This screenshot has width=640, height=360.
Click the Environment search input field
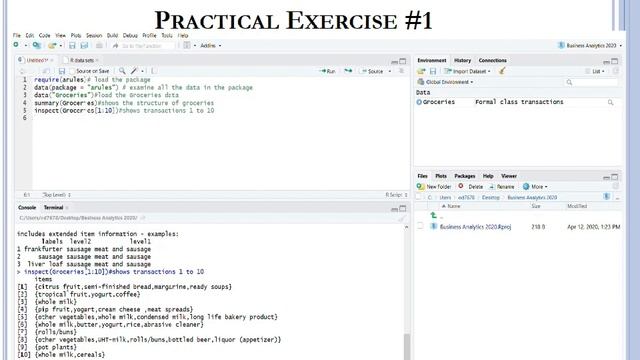[x=591, y=82]
